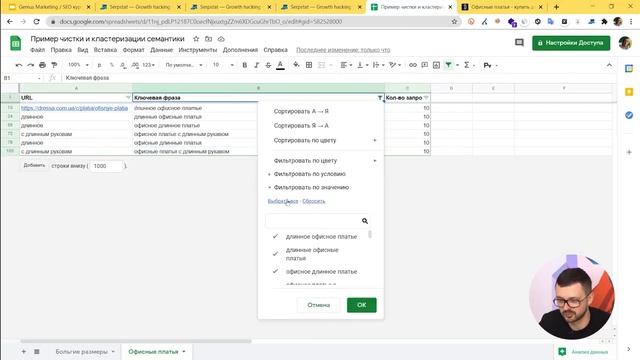Click the add sheet plus icon

pyautogui.click(x=24, y=351)
